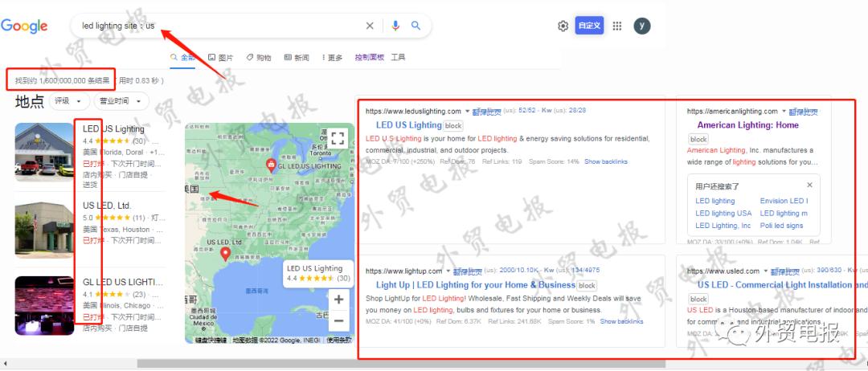The width and height of the screenshot is (868, 371).
Task: Click the 'Envision LED l' related search
Action: click(x=784, y=201)
